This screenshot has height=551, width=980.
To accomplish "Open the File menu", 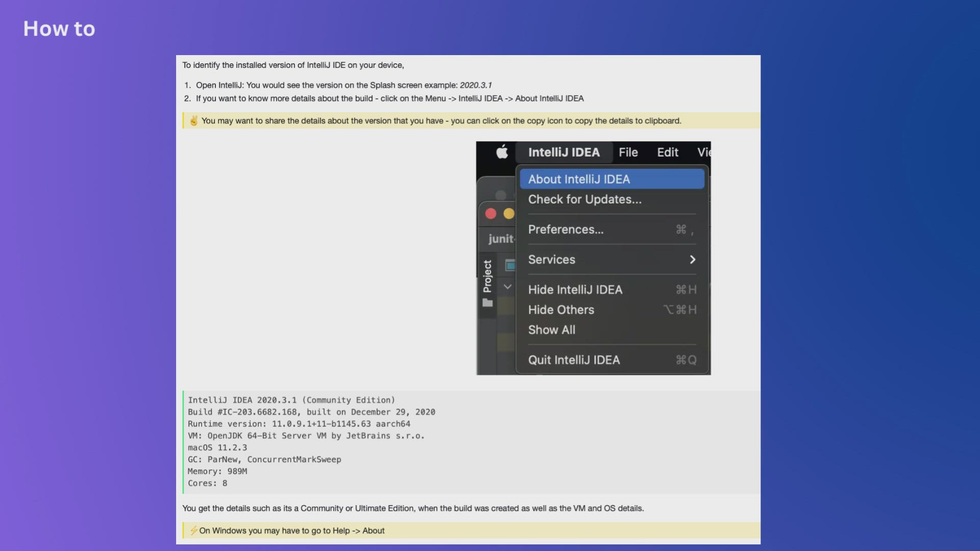I will point(628,152).
